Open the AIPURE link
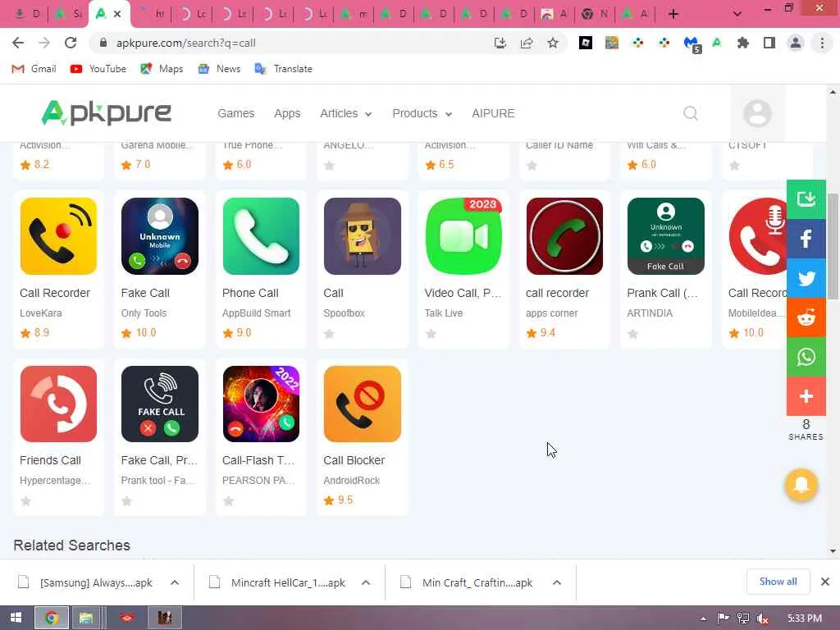 [x=493, y=113]
